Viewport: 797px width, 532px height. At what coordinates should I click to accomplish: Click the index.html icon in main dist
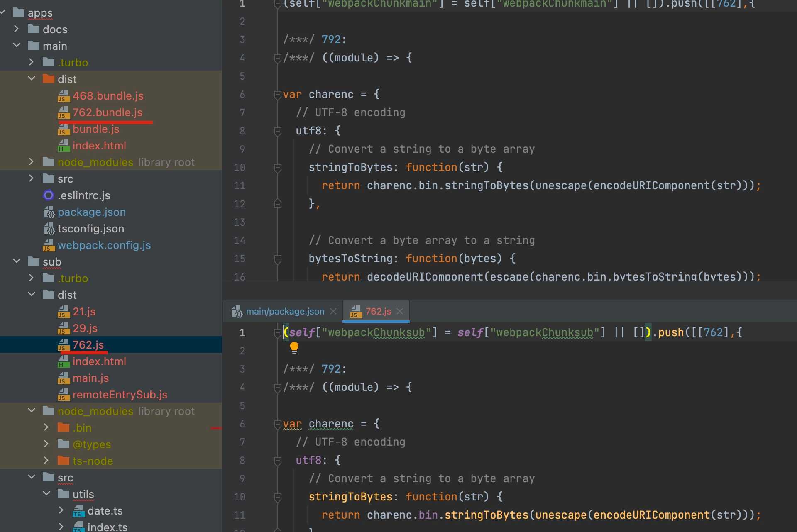(64, 146)
